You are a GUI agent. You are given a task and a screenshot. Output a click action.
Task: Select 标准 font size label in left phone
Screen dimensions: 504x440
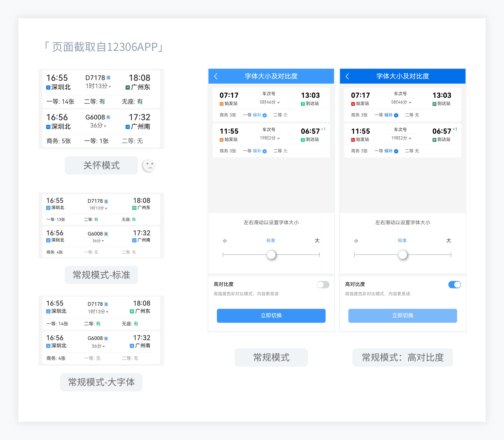pos(271,240)
